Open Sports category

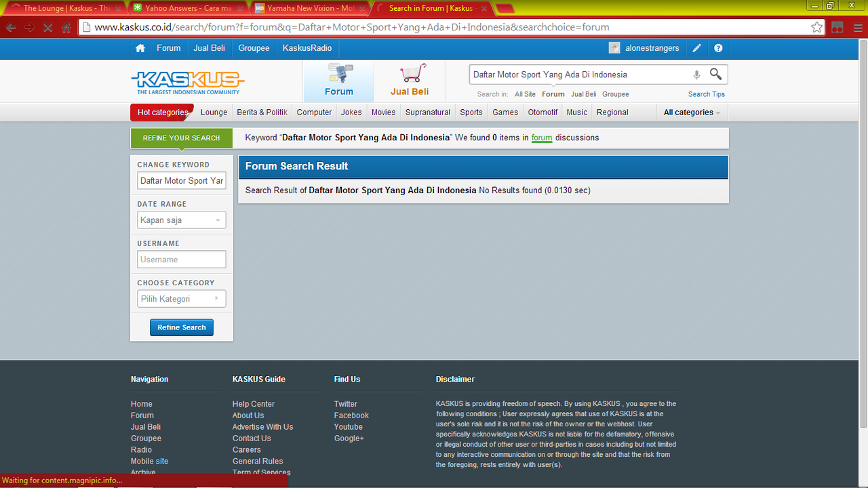(x=471, y=113)
